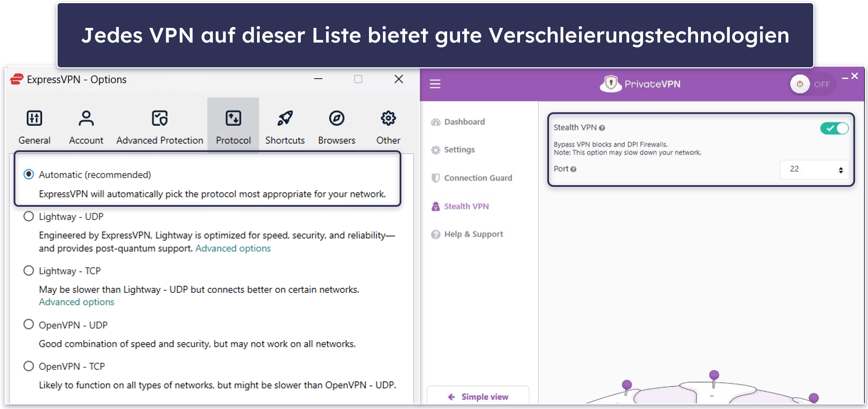This screenshot has height=409, width=868.
Task: Select Automatic (recommended) protocol radio button
Action: point(29,174)
